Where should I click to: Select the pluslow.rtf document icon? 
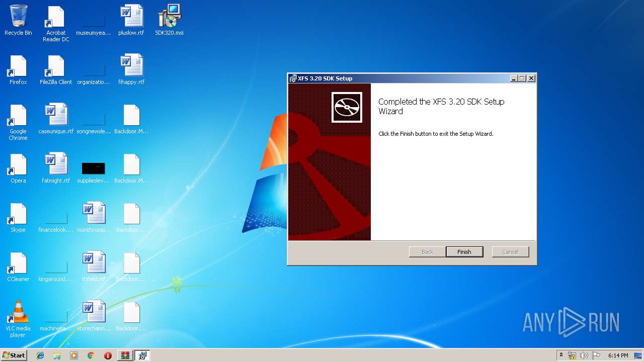pos(131,20)
